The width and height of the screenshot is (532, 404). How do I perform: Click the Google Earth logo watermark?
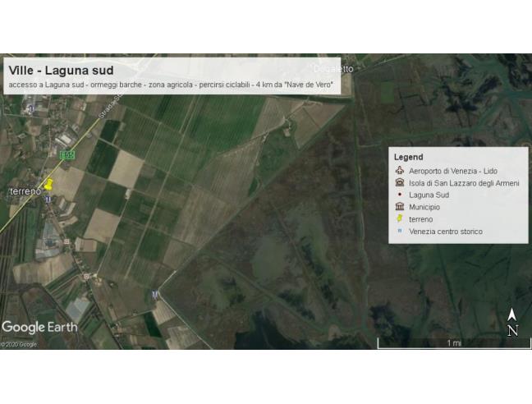[39, 327]
